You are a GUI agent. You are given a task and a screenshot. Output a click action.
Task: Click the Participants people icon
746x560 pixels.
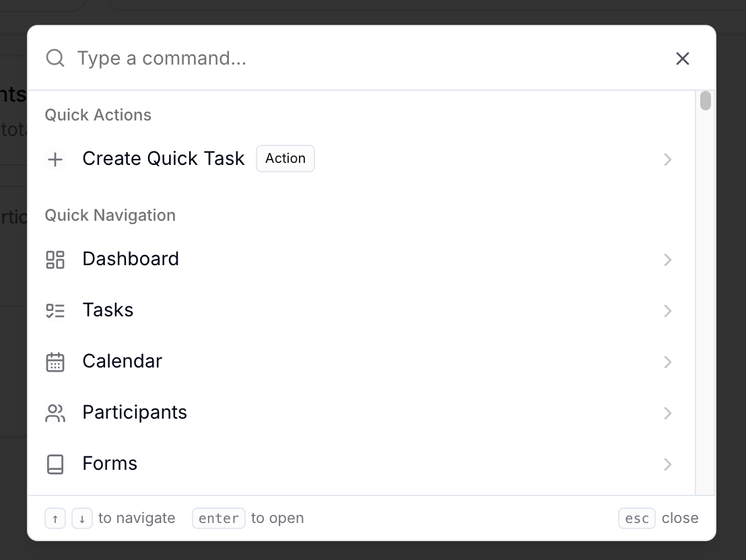pyautogui.click(x=55, y=413)
